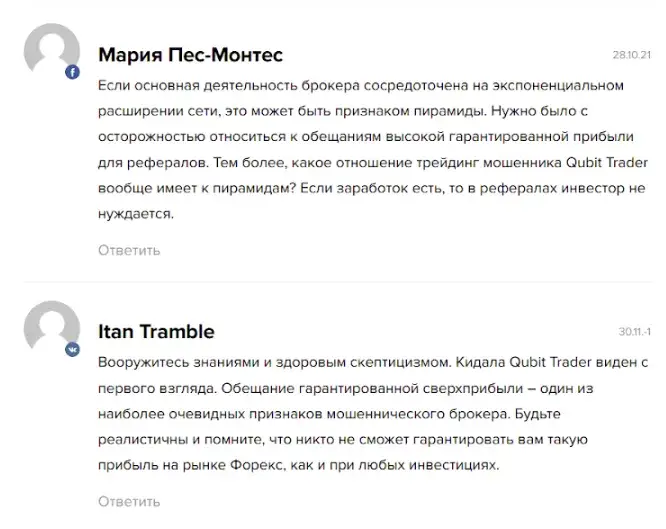Click the word "Форекс" in Itan's comment
666x529 pixels.
[x=257, y=465]
